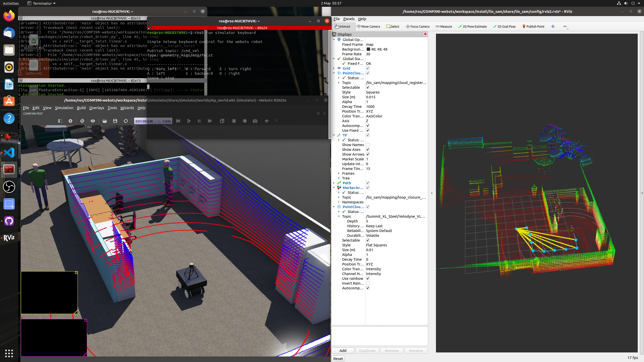Expand the Frames tree item

339,173
